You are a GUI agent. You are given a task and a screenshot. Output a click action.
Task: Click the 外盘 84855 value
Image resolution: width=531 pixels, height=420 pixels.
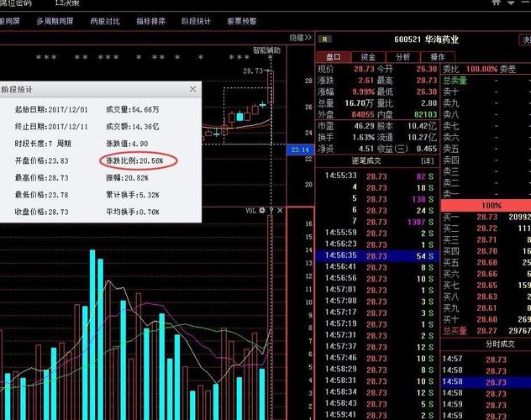click(x=363, y=114)
